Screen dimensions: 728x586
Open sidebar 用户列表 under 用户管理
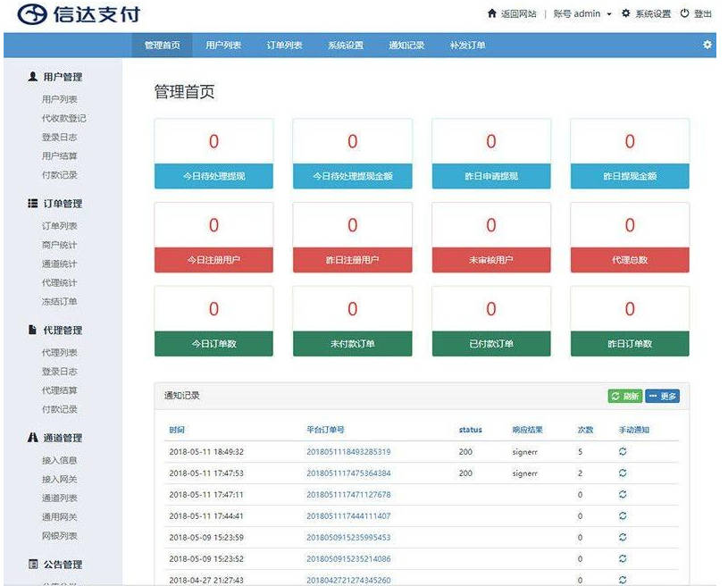coord(60,99)
